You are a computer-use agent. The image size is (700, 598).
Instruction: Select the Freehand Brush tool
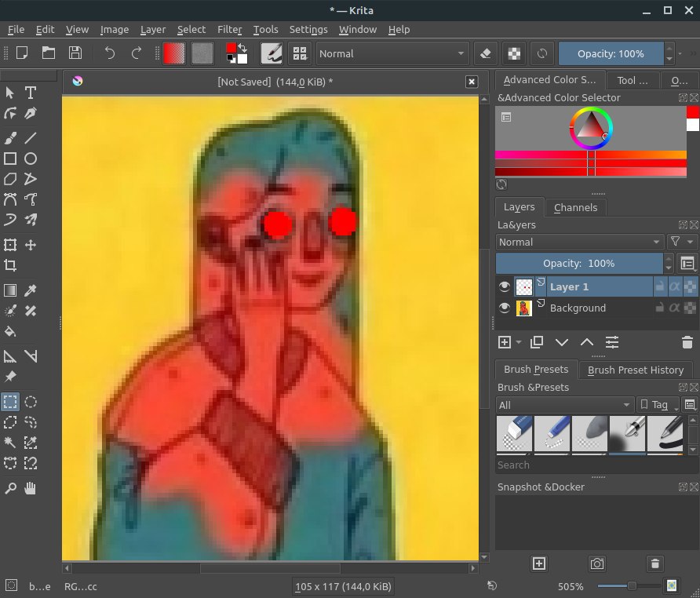coord(10,138)
